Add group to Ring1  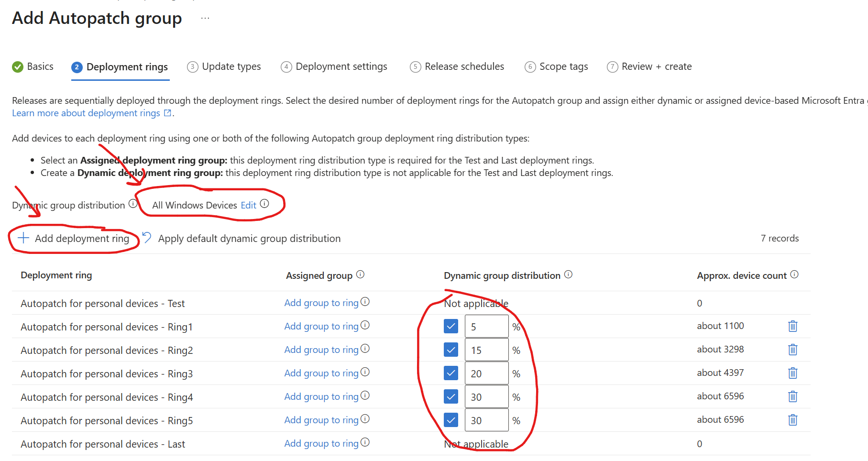pyautogui.click(x=321, y=326)
